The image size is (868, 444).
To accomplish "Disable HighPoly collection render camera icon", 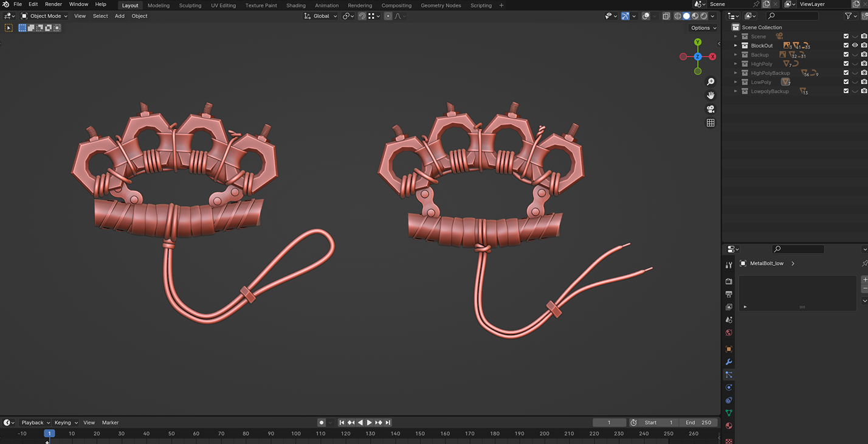I will (864, 64).
